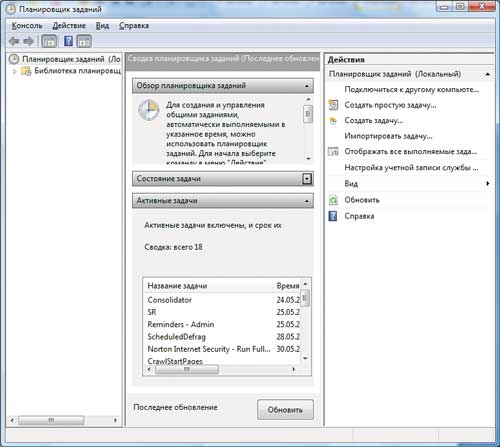500x447 pixels.
Task: Click Импортировать задачу link
Action: click(388, 136)
